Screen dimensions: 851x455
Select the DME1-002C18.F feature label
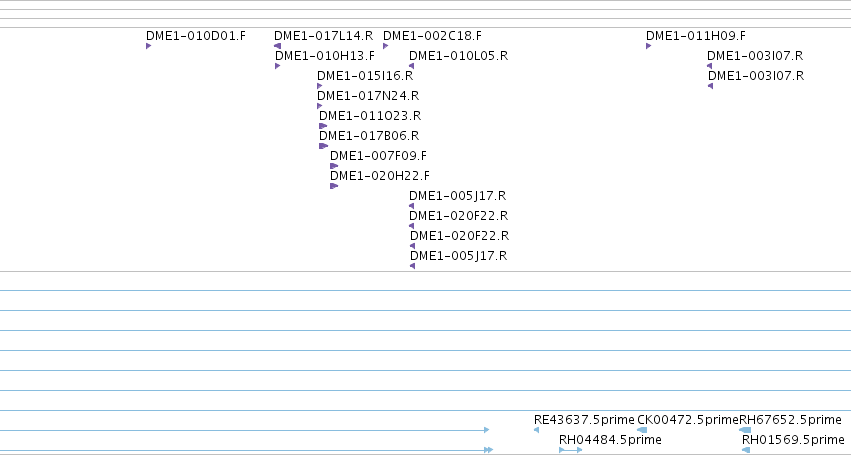tap(433, 36)
